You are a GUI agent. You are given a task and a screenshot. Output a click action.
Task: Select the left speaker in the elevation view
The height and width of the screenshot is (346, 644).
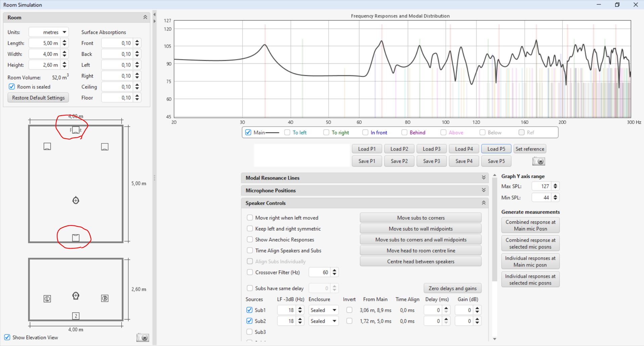coord(47,299)
